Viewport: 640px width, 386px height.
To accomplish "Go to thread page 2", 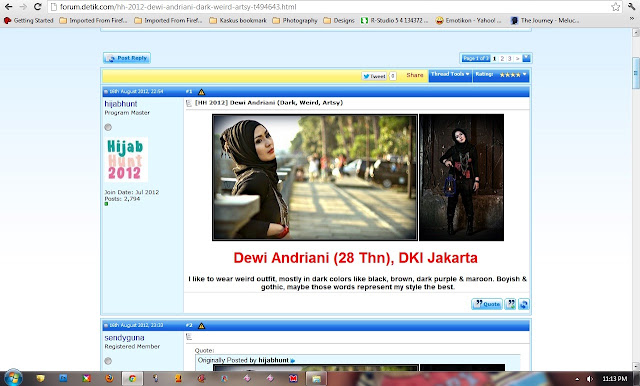I will pyautogui.click(x=502, y=58).
